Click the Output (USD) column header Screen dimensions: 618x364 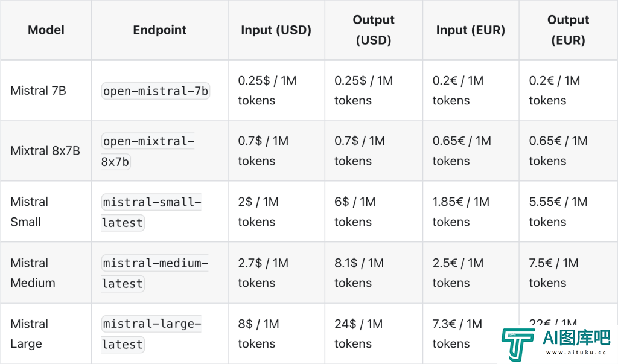coord(374,30)
